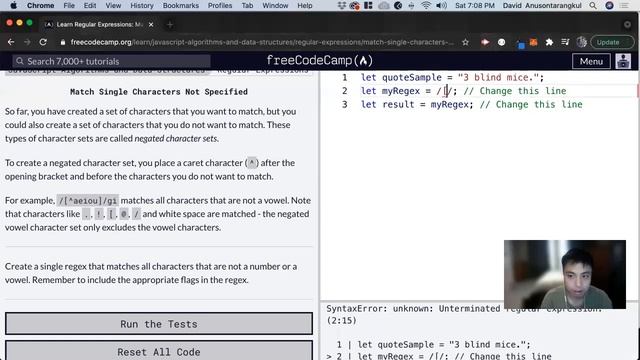640x360 pixels.
Task: Reload the current page
Action: click(43, 42)
